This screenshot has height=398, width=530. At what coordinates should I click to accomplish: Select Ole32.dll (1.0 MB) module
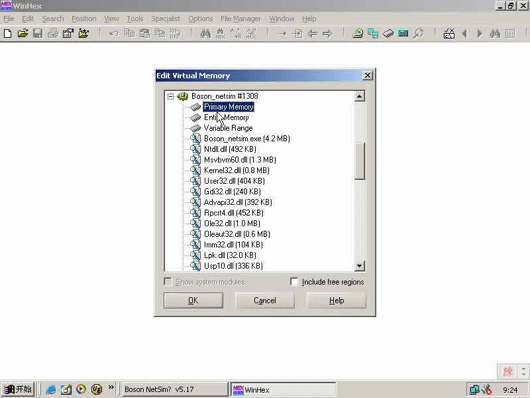[232, 223]
